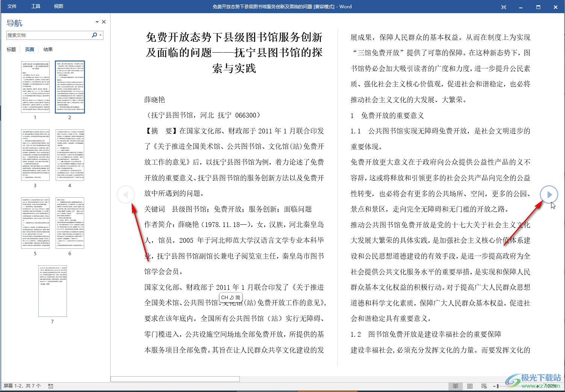Click the 导航 pane title
Viewport: 565px width, 392px height.
click(14, 23)
